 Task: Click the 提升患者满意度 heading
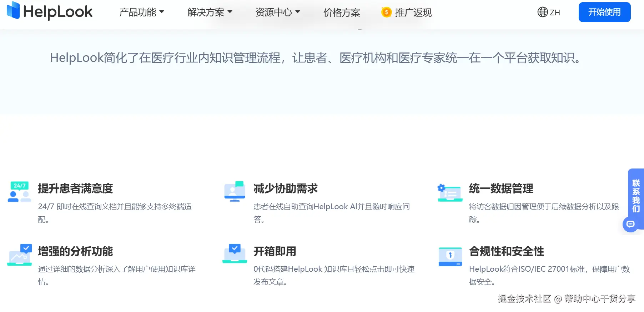(x=75, y=188)
